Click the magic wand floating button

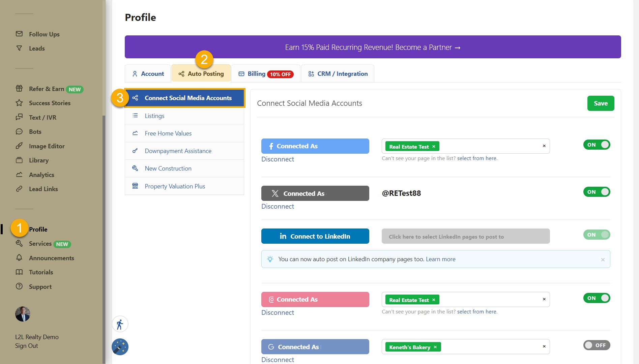tap(120, 347)
